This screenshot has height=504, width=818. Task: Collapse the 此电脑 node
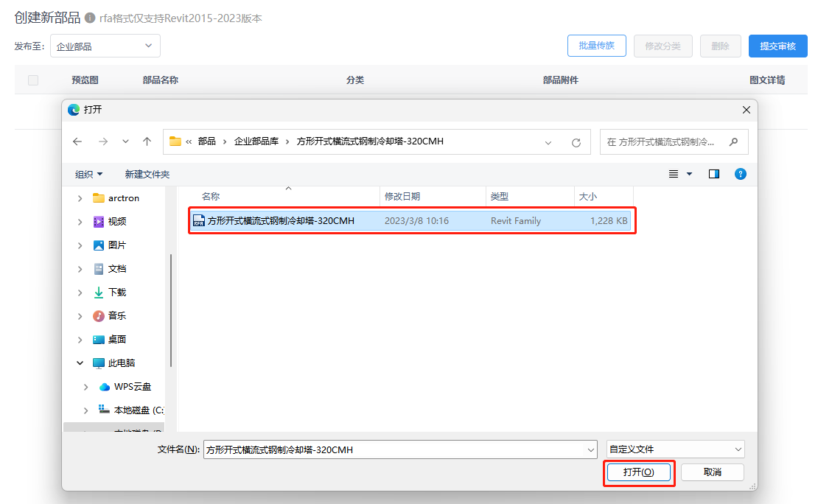pos(80,363)
